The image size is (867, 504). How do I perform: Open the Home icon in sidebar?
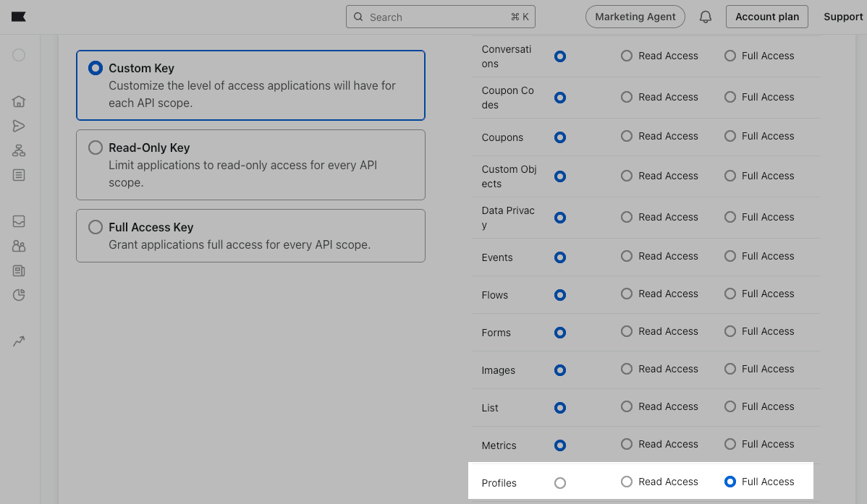tap(19, 101)
